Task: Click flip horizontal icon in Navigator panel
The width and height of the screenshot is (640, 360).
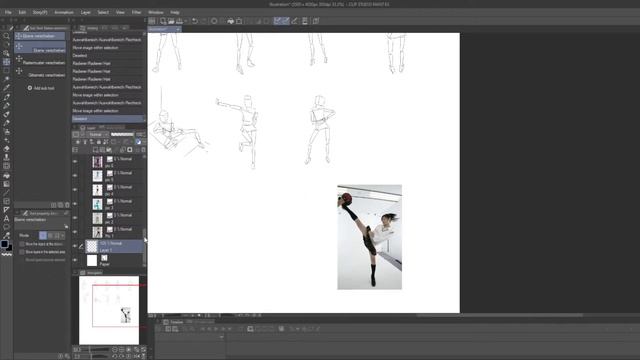Action: [137, 356]
